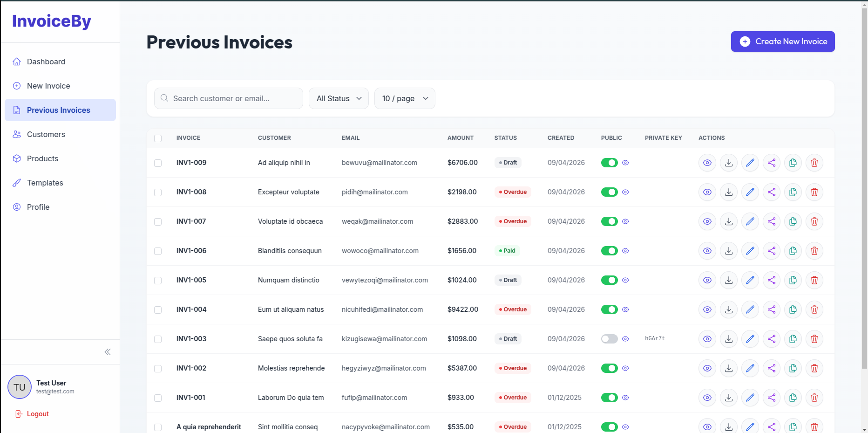This screenshot has width=868, height=433.
Task: Click invoice name A quia reprehenderit
Action: [209, 427]
